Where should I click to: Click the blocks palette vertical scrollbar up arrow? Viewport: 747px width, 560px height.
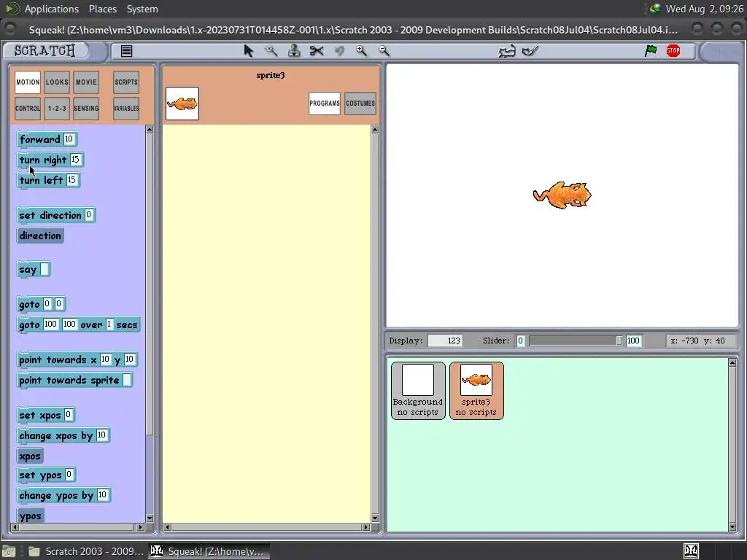click(150, 130)
